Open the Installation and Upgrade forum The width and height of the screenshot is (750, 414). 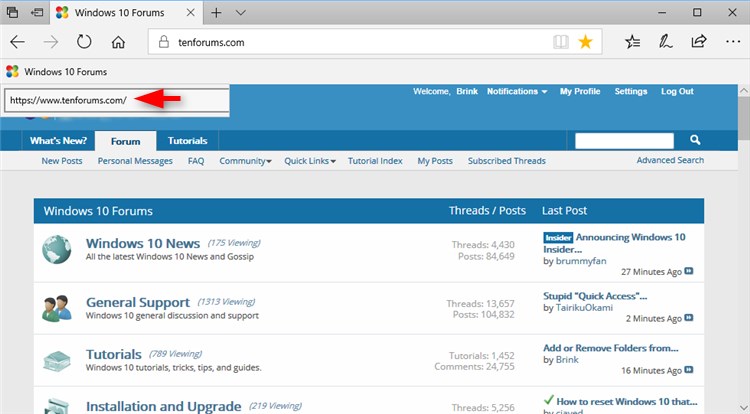[164, 406]
